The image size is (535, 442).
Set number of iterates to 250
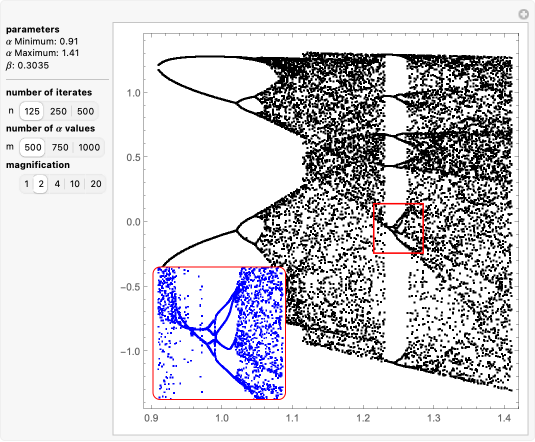[x=58, y=111]
